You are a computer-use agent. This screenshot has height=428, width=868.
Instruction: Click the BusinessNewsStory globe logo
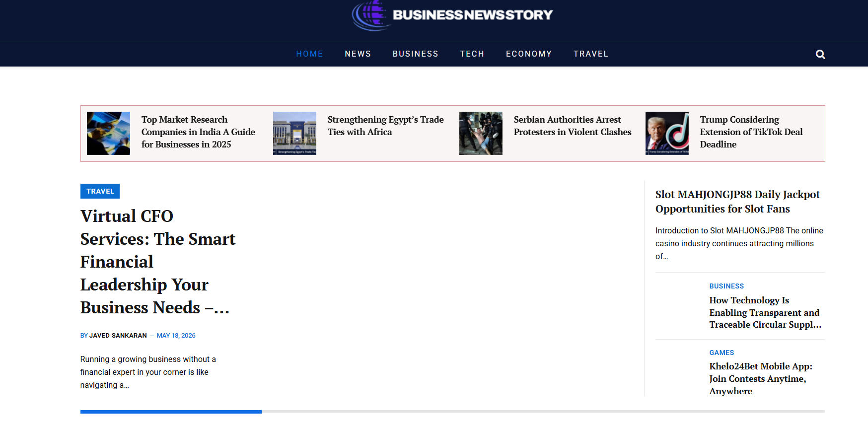pyautogui.click(x=452, y=15)
